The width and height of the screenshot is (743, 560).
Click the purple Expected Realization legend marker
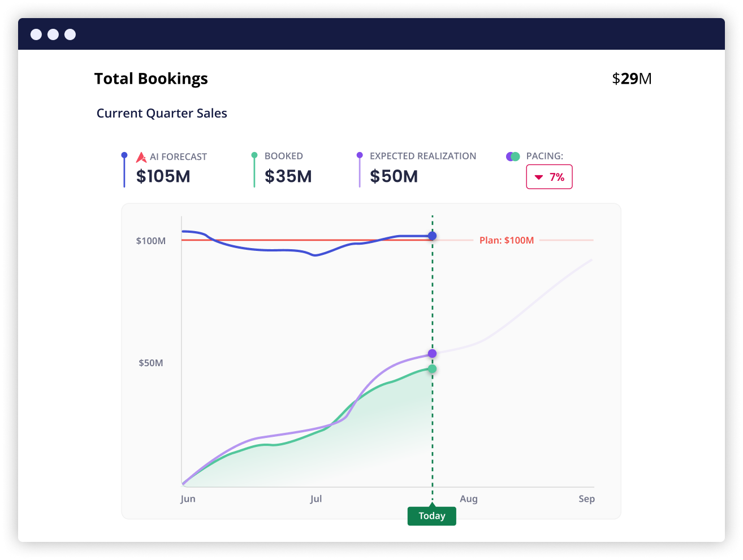[x=360, y=156]
